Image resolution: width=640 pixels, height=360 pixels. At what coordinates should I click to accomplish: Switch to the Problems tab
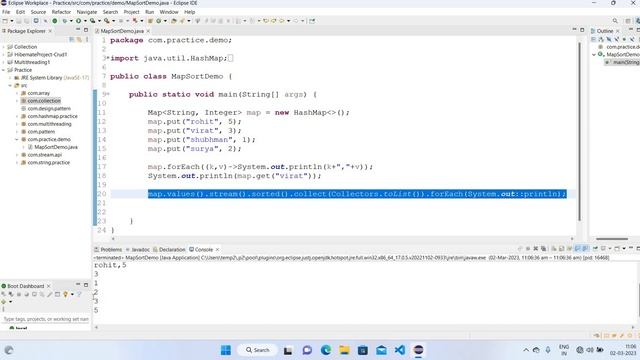108,249
